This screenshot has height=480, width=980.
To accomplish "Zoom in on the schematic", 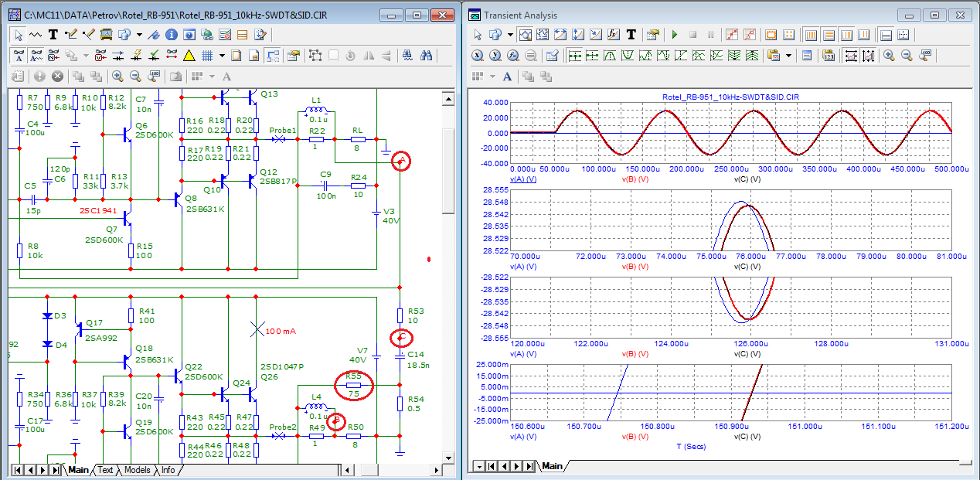I will pyautogui.click(x=117, y=76).
